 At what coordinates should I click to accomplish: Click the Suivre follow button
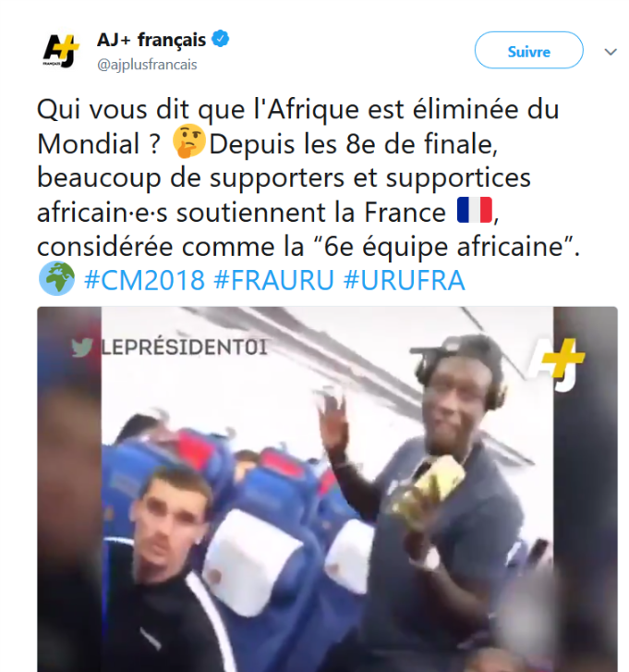(x=529, y=50)
